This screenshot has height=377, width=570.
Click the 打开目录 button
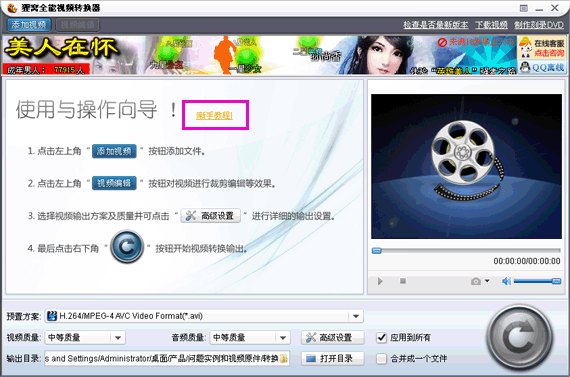332,358
